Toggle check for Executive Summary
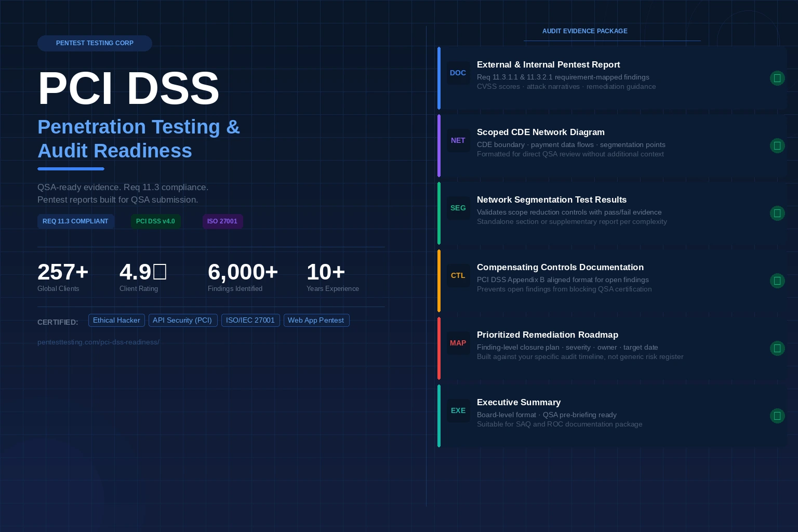This screenshot has height=532, width=798. (777, 416)
